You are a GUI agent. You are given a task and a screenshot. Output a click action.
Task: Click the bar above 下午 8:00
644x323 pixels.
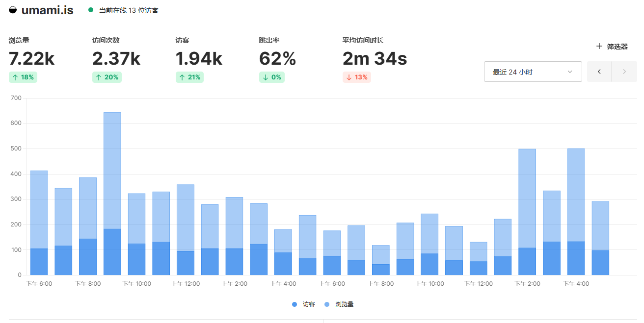[88, 226]
